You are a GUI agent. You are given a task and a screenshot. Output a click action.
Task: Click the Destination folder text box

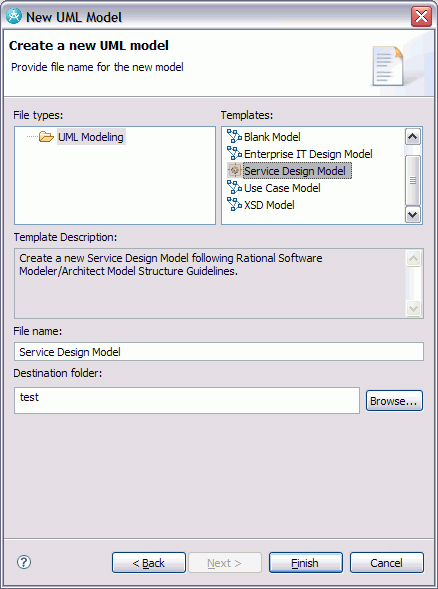pyautogui.click(x=187, y=400)
